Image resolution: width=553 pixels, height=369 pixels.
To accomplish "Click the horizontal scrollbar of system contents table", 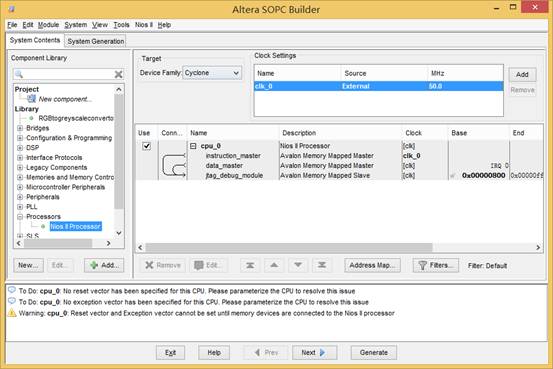I will 289,247.
